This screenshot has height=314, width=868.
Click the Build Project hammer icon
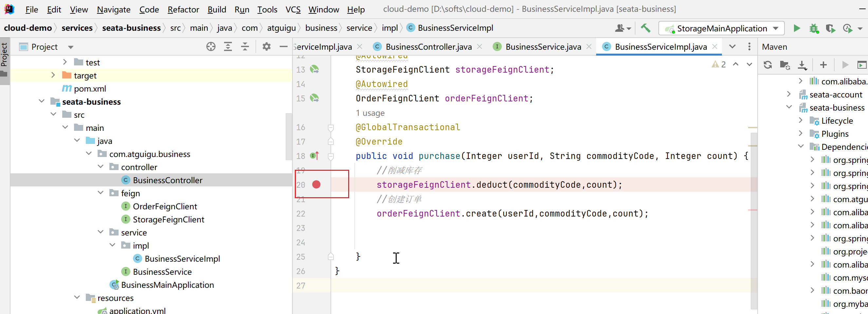645,28
